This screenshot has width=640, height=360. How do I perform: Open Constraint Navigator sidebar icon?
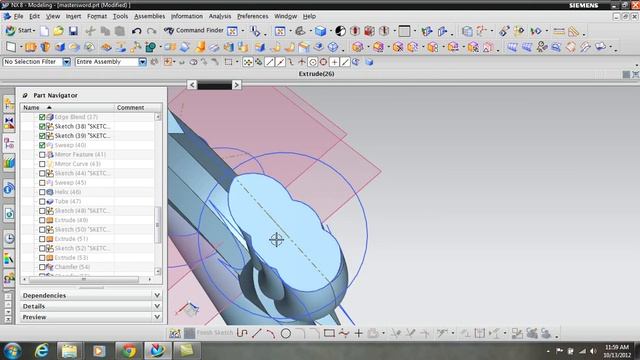9,123
